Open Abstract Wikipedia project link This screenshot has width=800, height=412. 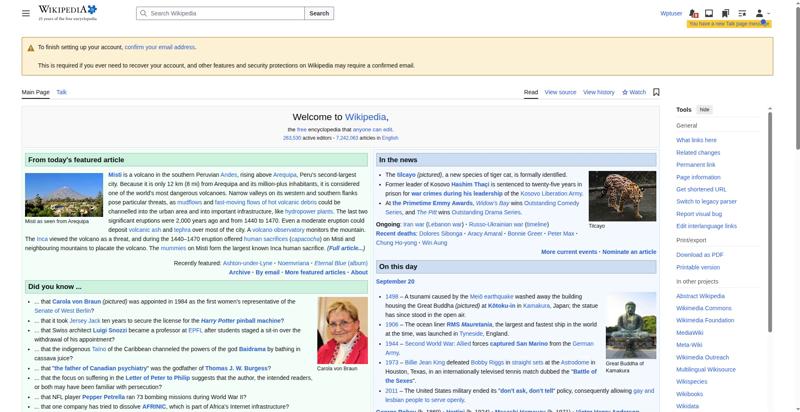click(x=700, y=296)
